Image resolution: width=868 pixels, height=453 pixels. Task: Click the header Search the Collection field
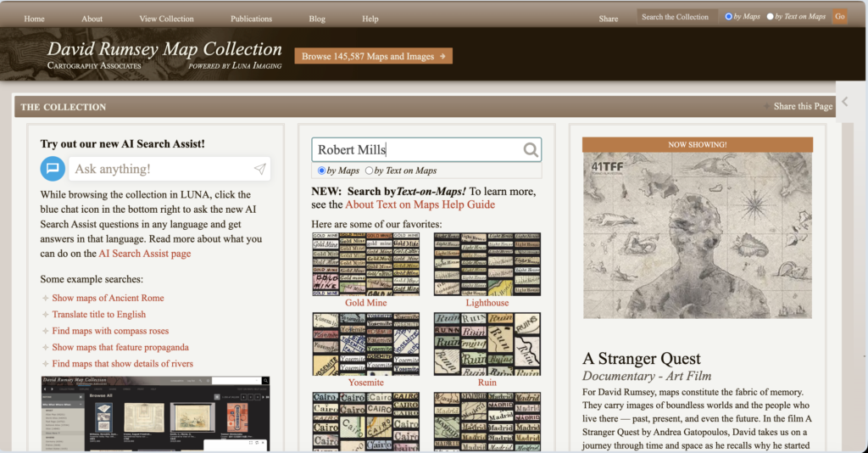[676, 16]
